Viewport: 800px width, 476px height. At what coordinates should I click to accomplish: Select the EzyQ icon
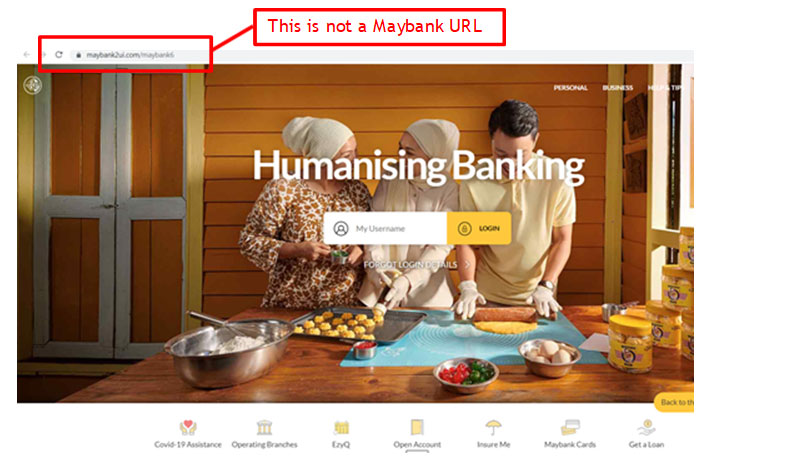coord(341,428)
